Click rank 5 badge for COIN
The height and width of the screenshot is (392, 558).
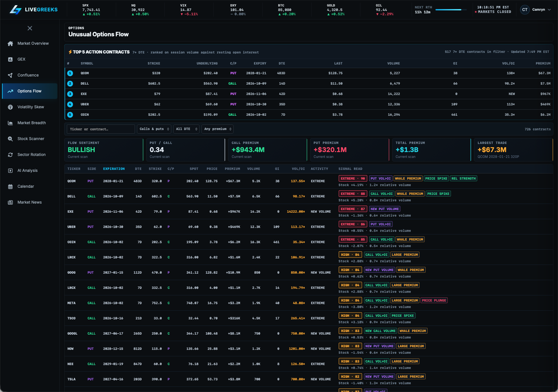pyautogui.click(x=70, y=115)
